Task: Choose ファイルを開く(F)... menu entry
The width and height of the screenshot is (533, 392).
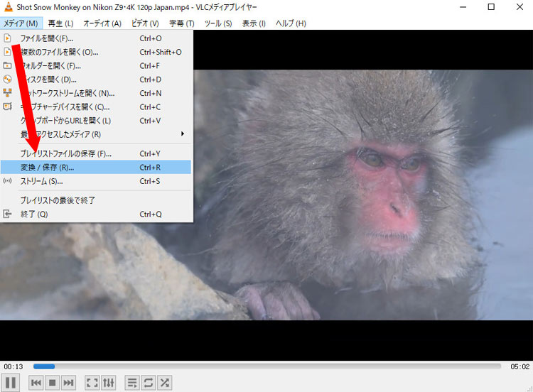Action: pos(96,38)
